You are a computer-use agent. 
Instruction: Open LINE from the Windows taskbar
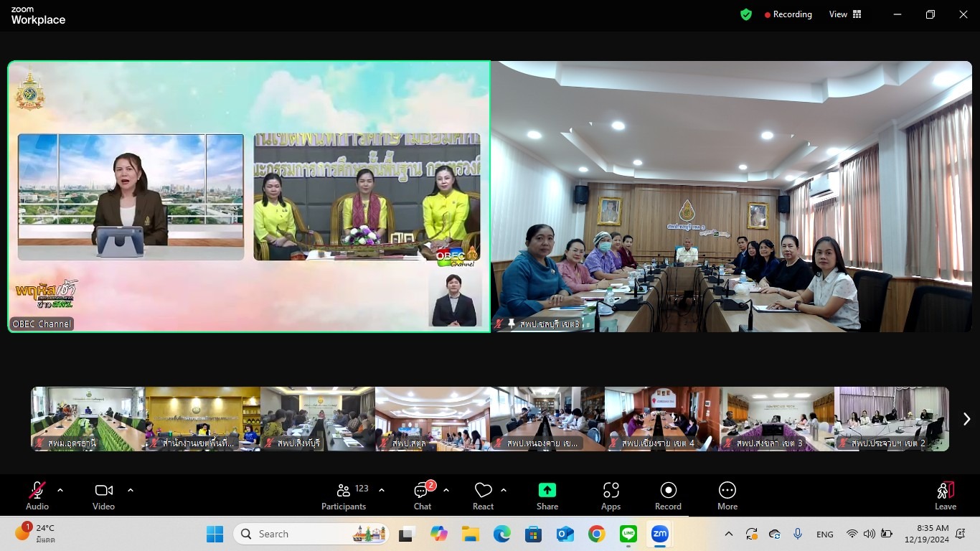(x=628, y=534)
